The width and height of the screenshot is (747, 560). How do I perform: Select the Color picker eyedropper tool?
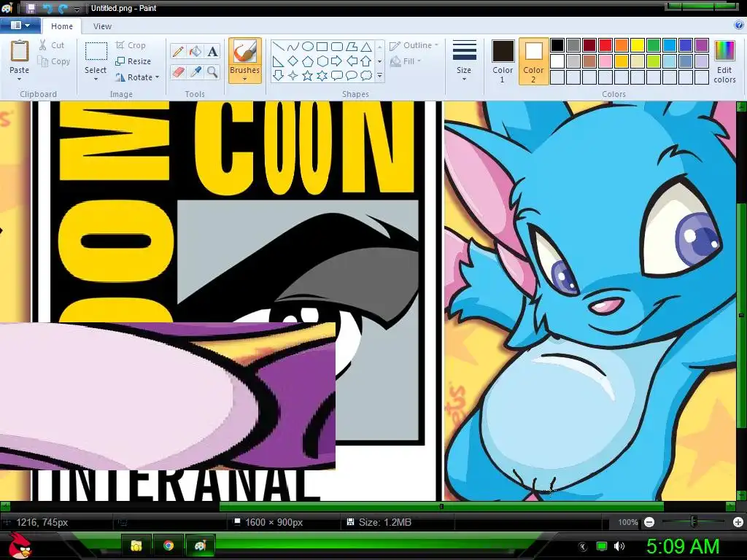[x=196, y=72]
